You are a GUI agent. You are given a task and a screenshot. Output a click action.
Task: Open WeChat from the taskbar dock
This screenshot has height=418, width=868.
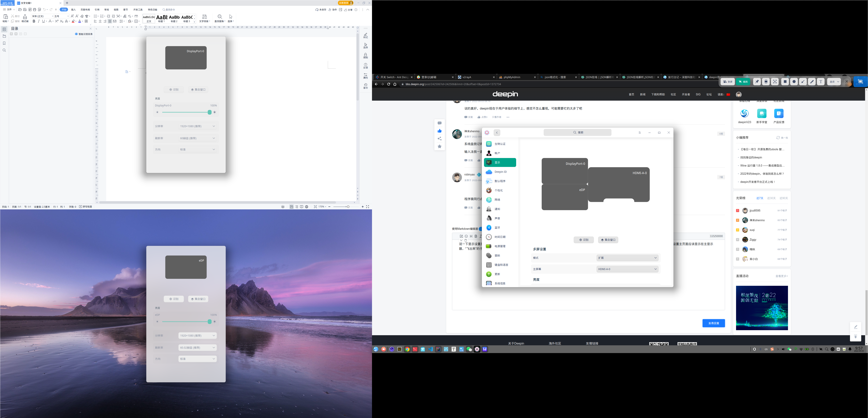pos(469,349)
